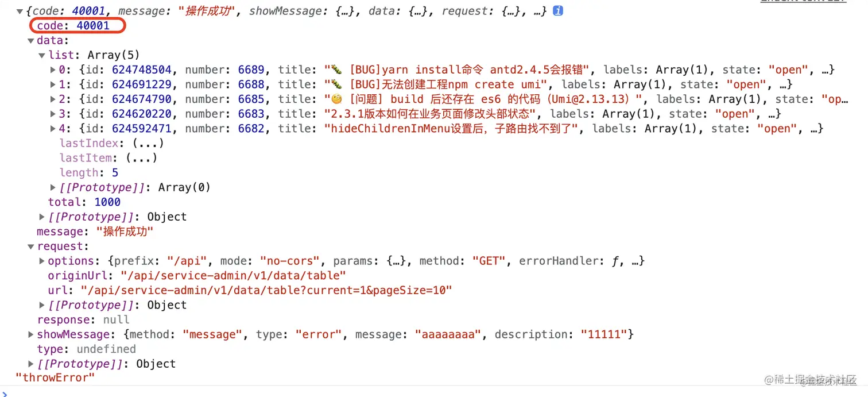The height and width of the screenshot is (397, 868).
Task: Collapse the list Array(5) node
Action: tap(42, 56)
